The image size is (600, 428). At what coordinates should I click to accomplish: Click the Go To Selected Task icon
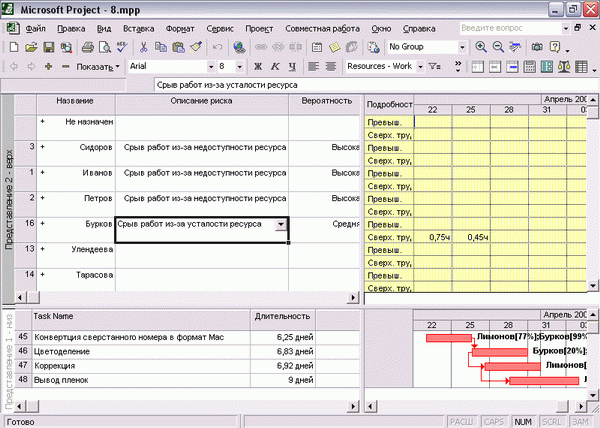[515, 47]
